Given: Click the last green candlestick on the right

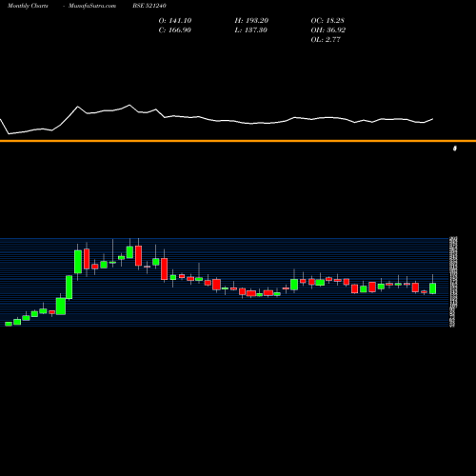Looking at the screenshot, I should (432, 288).
